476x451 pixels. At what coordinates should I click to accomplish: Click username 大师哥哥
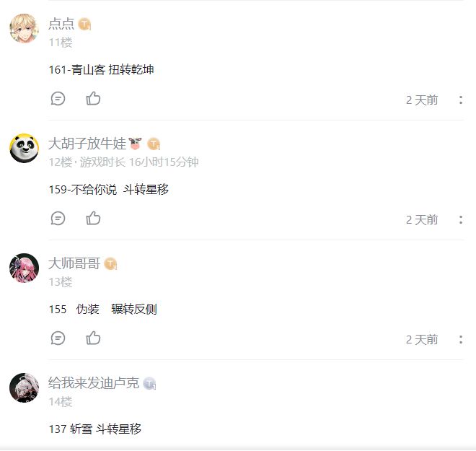[x=74, y=263]
